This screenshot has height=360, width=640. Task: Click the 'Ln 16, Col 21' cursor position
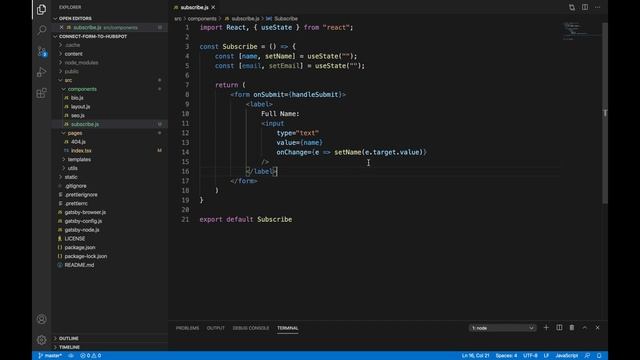click(x=475, y=356)
